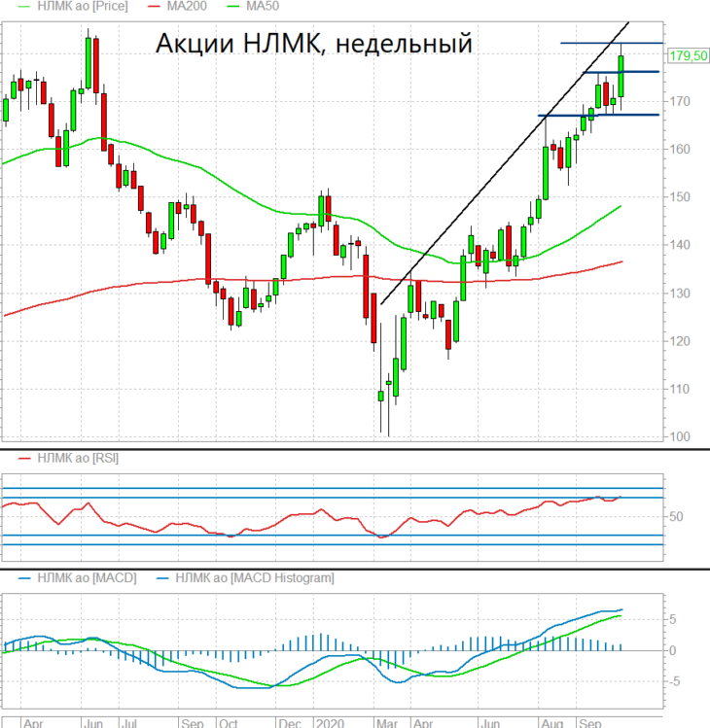The height and width of the screenshot is (728, 710).
Task: Click the RSI 50 axis label
Action: 676,517
